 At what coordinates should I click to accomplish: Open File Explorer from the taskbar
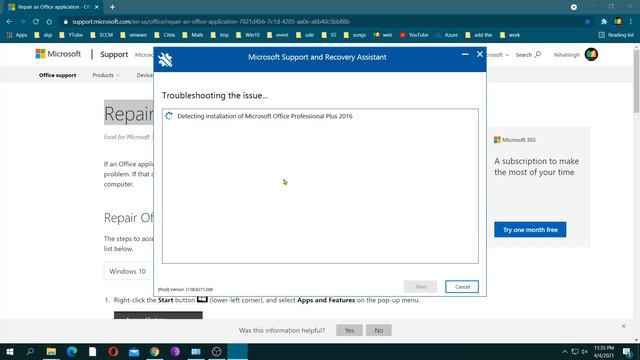[x=51, y=351]
